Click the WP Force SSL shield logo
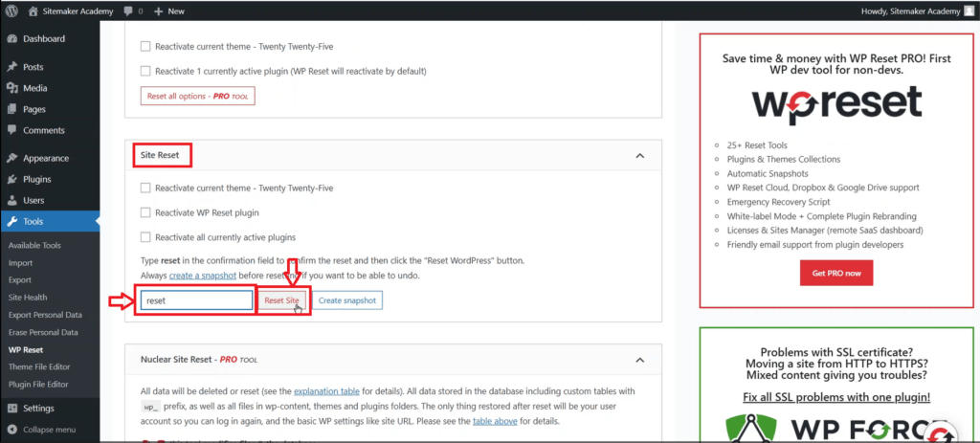Viewport: 980px width, 443px height. pyautogui.click(x=750, y=430)
